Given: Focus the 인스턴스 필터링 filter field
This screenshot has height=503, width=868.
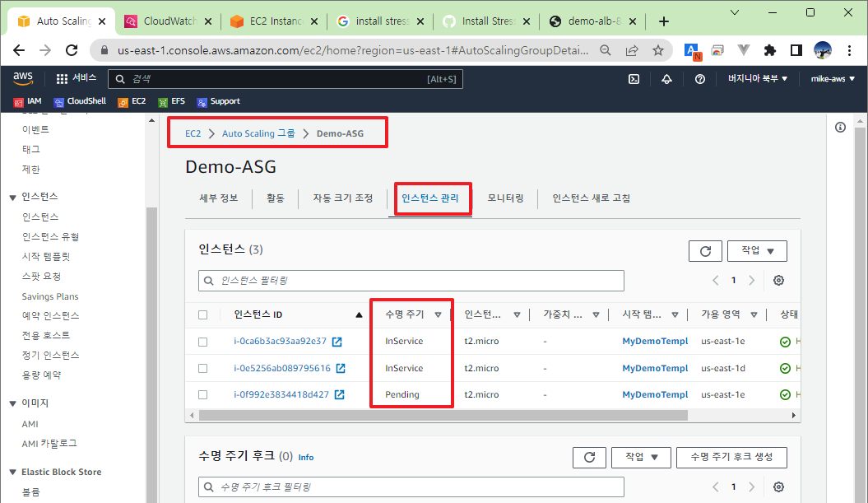Looking at the screenshot, I should coord(411,281).
